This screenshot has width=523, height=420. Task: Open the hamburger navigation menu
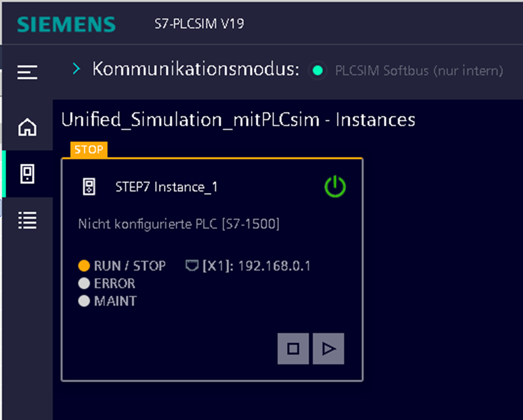(x=28, y=72)
